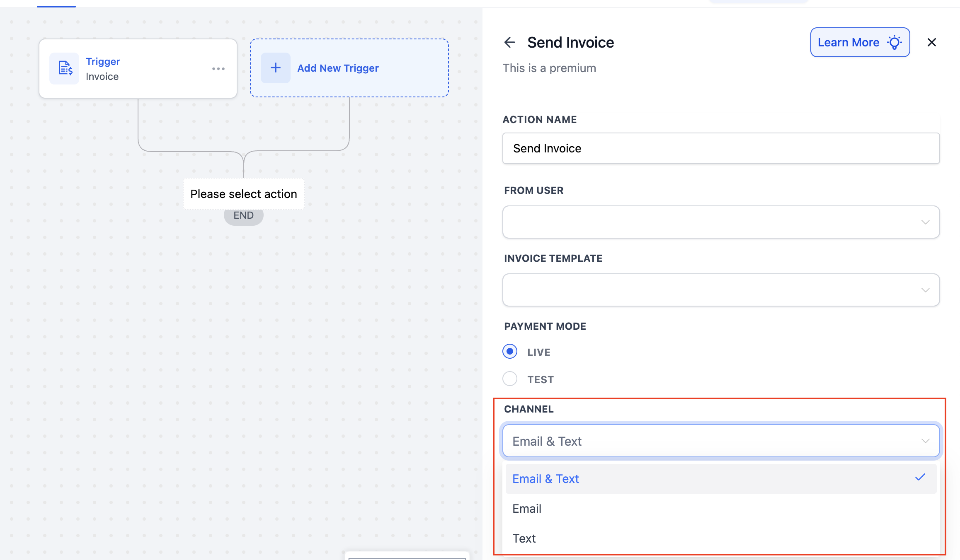Click the checkmark next to Email & Text
Screen dimensions: 960x560
[x=920, y=478]
